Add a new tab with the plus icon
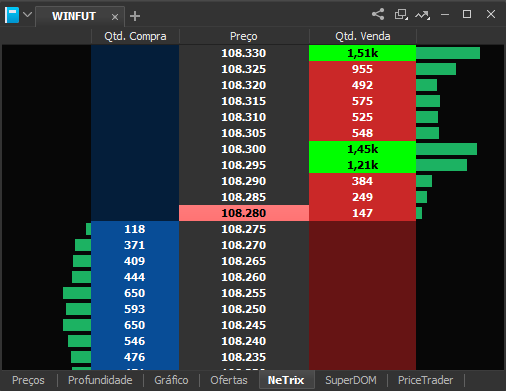 pyautogui.click(x=135, y=16)
